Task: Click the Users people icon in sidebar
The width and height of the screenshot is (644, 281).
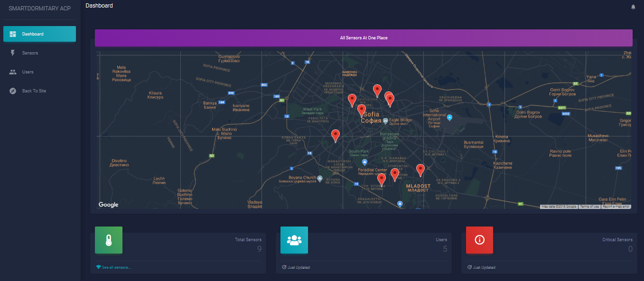Action: pos(13,72)
